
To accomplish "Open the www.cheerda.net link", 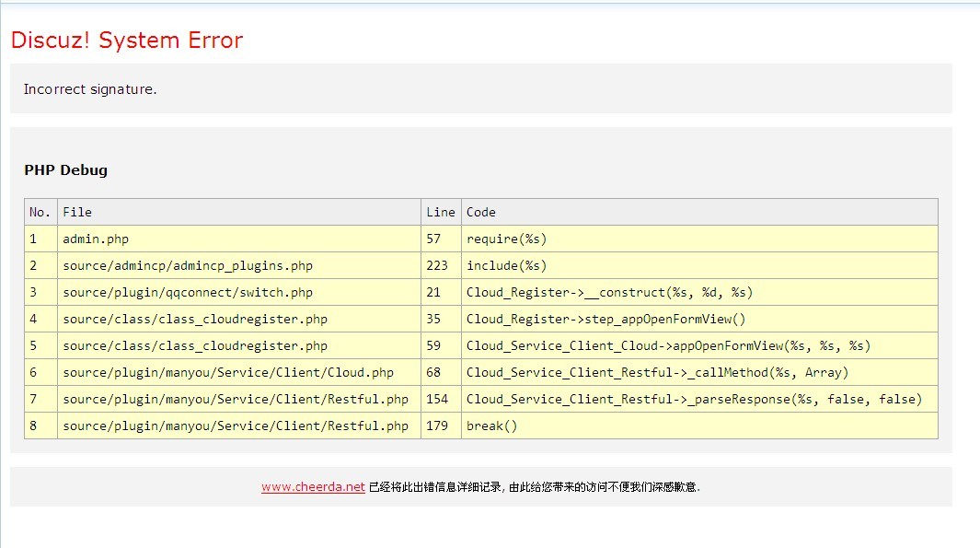I will tap(313, 487).
